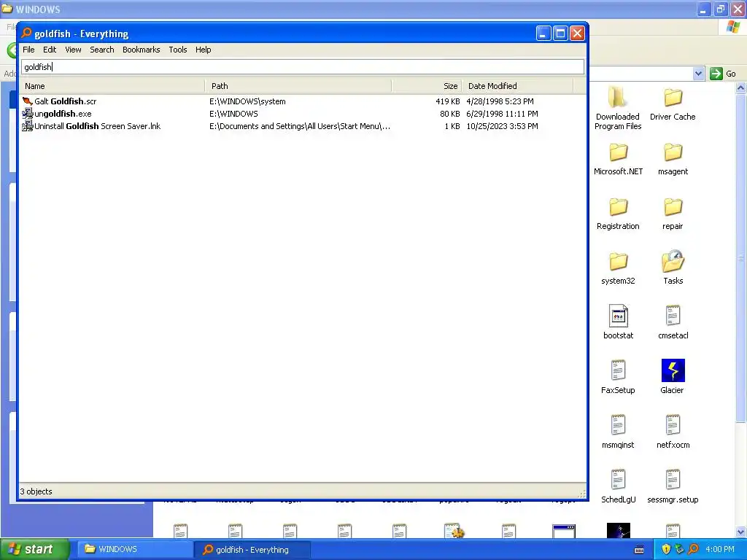The width and height of the screenshot is (747, 560).
Task: Switch to WINDOWS taskbar button
Action: [134, 550]
